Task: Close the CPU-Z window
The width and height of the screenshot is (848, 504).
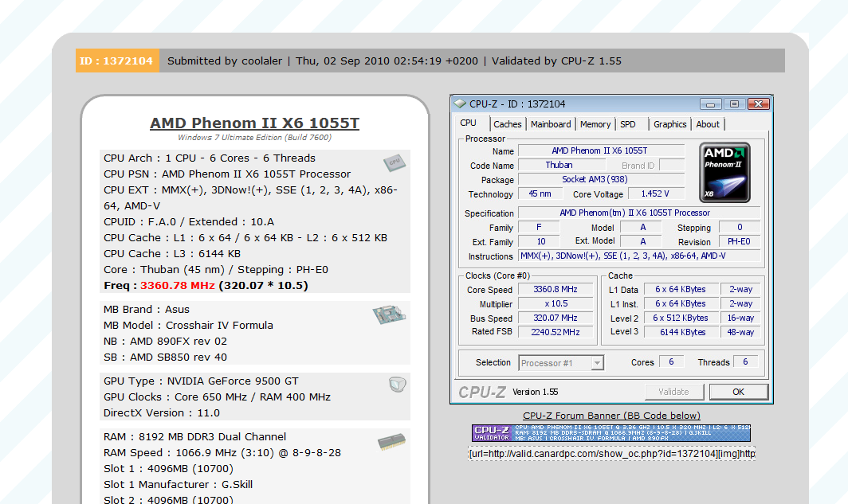Action: [758, 104]
